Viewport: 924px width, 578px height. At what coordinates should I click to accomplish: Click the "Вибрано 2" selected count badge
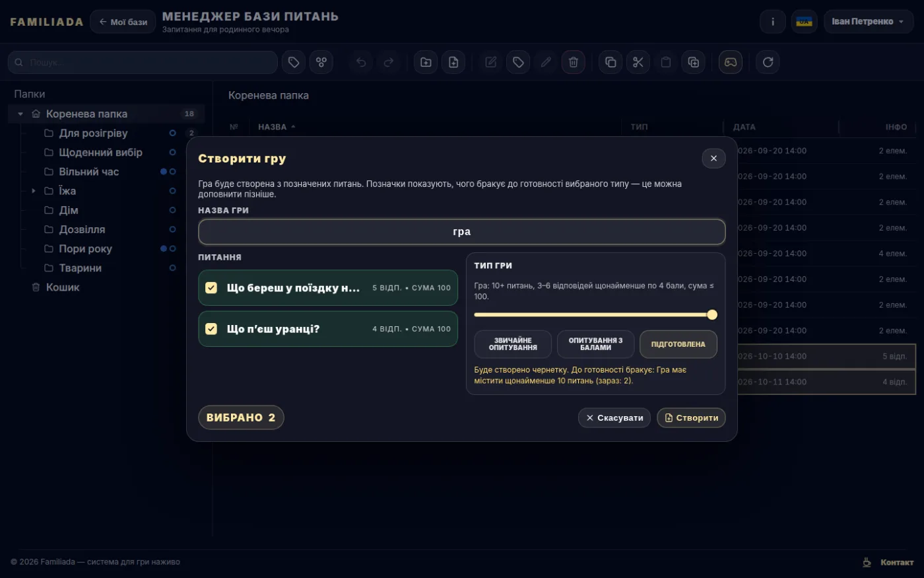coord(241,417)
